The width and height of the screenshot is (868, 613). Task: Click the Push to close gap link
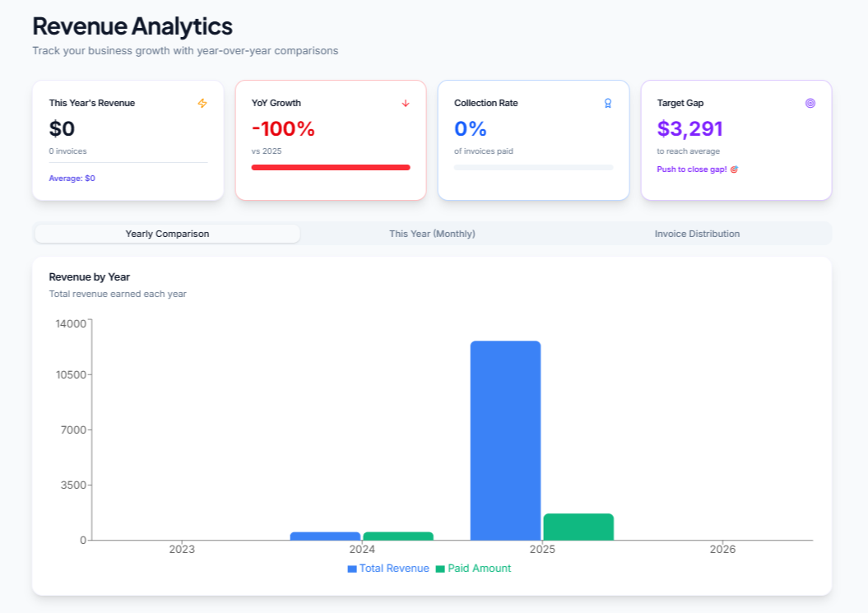(691, 168)
